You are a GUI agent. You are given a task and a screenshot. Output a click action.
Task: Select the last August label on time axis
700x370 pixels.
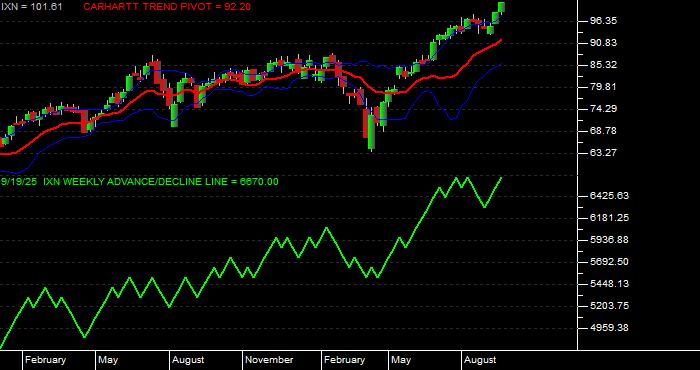coord(480,360)
